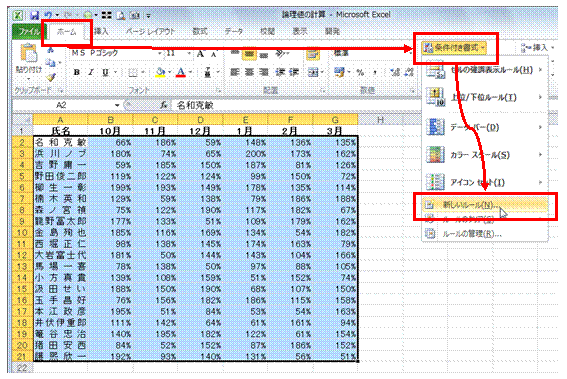Click the Increase Decimal icon
The width and height of the screenshot is (567, 379).
[x=395, y=72]
